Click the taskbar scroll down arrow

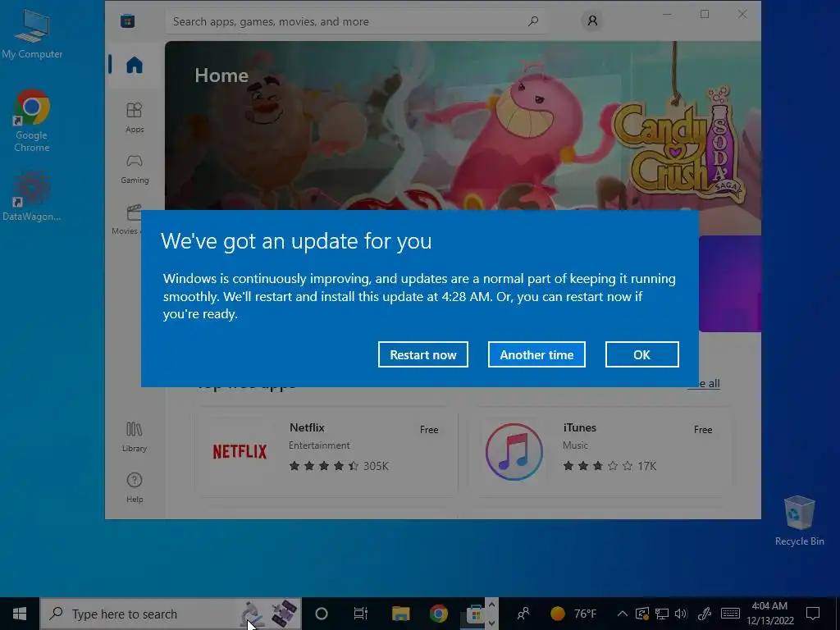(x=492, y=623)
